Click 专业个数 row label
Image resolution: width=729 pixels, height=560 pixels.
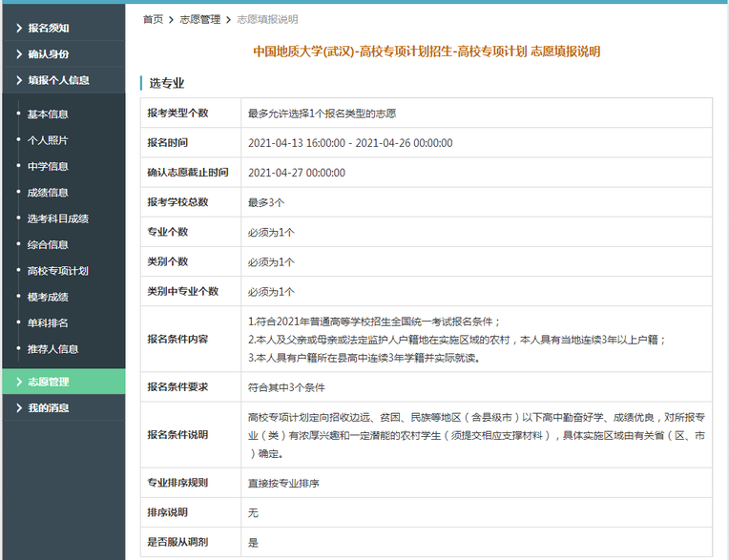[x=167, y=232]
